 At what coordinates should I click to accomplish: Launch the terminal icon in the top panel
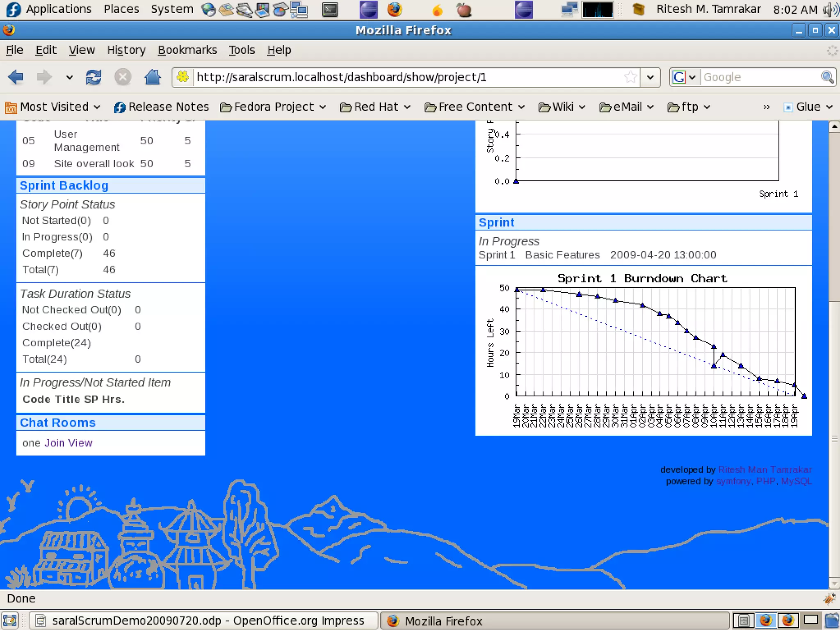coord(330,9)
